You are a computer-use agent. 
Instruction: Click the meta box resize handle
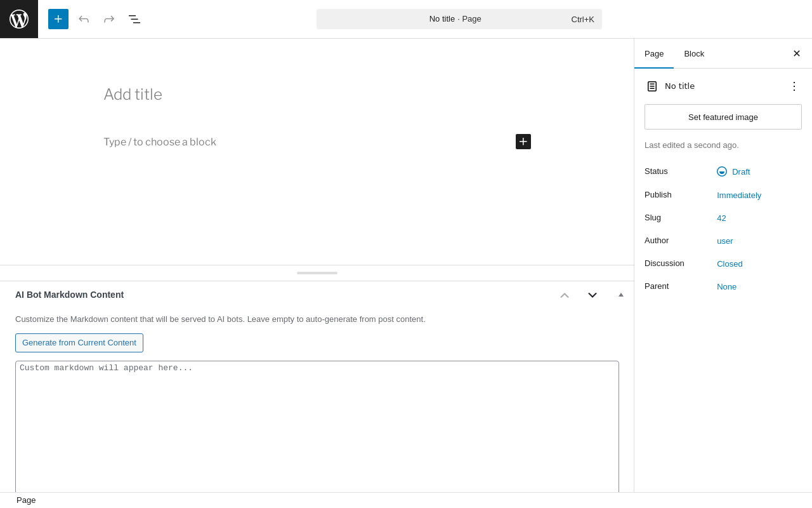click(317, 273)
